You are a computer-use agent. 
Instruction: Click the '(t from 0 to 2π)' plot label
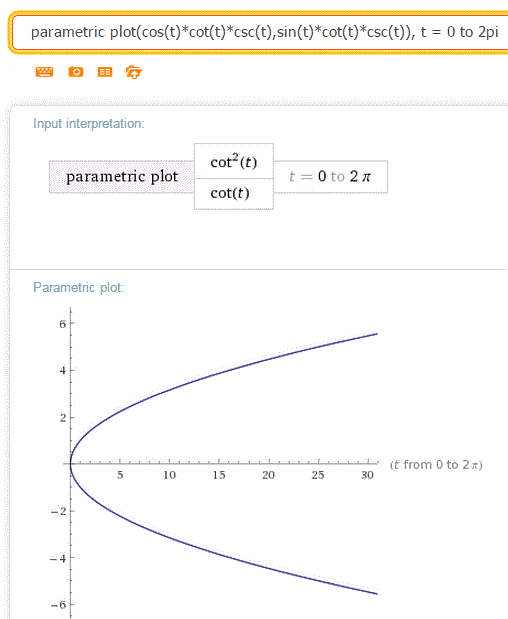coord(436,465)
